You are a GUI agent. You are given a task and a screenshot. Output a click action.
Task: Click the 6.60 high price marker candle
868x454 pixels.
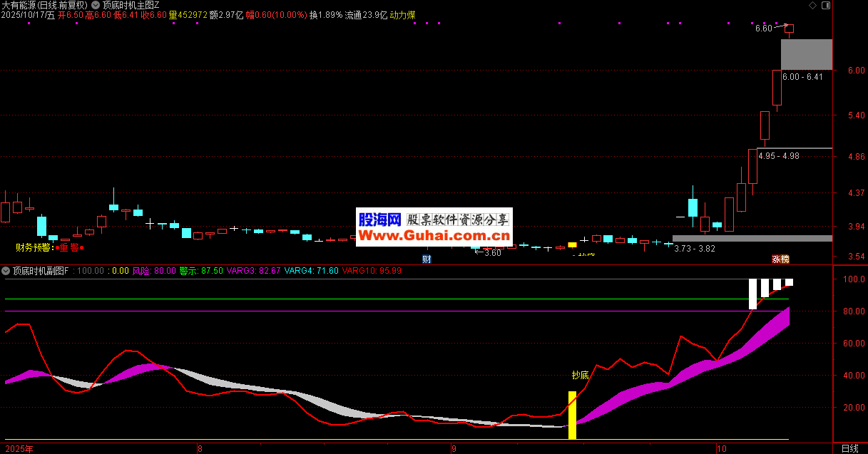pos(790,29)
